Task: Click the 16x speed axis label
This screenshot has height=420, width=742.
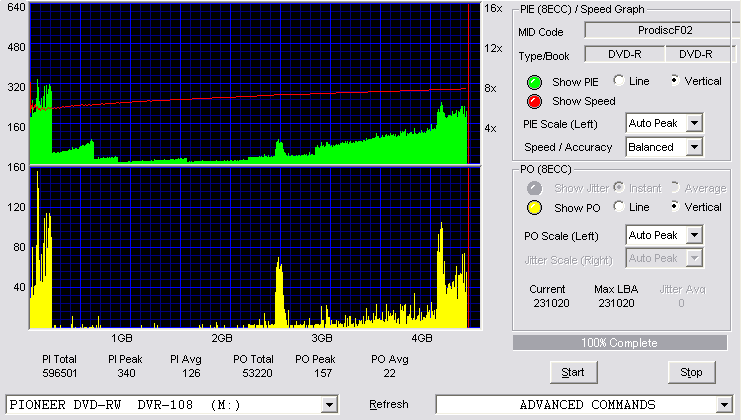Action: 493,9
